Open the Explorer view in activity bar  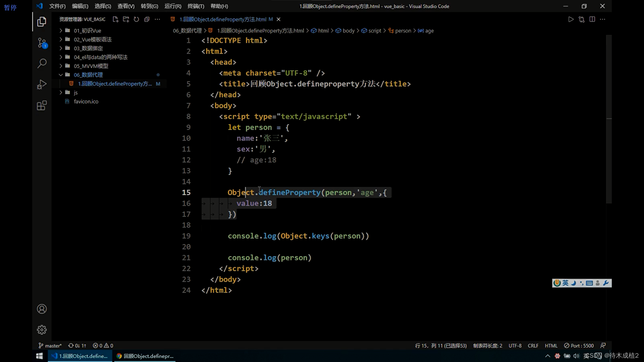pyautogui.click(x=42, y=22)
